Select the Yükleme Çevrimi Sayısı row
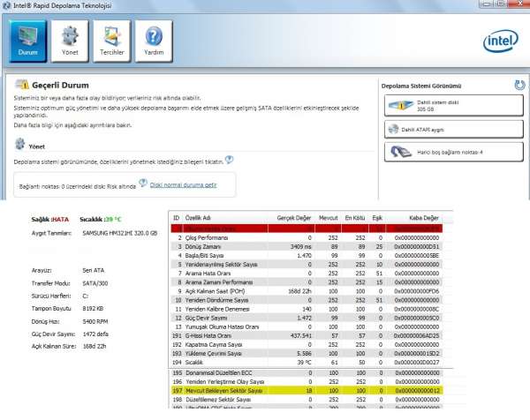Image resolution: width=530 pixels, height=420 pixels. pyautogui.click(x=307, y=354)
